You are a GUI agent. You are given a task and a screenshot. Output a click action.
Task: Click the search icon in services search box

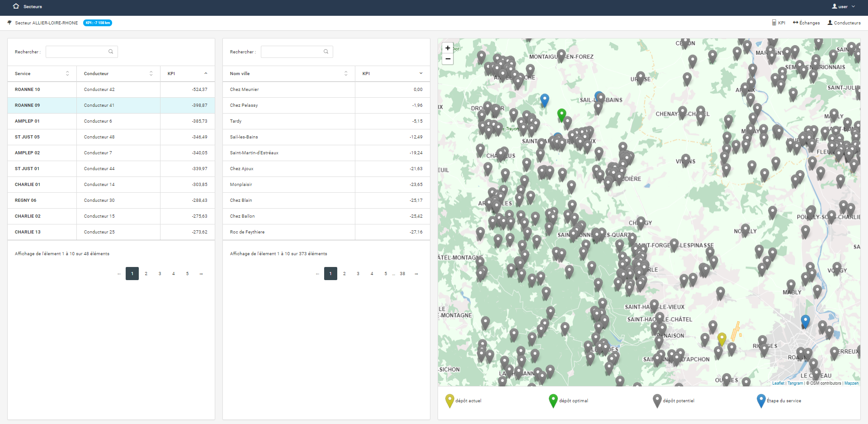coord(111,52)
